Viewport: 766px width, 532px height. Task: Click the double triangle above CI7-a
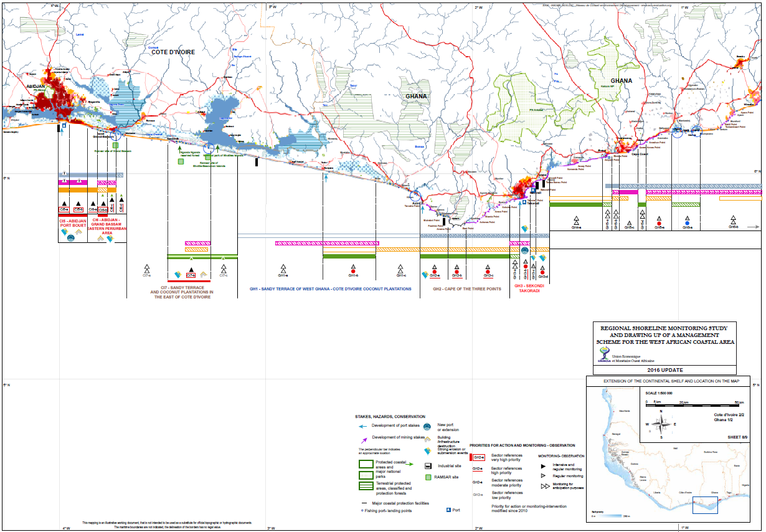coord(147,268)
